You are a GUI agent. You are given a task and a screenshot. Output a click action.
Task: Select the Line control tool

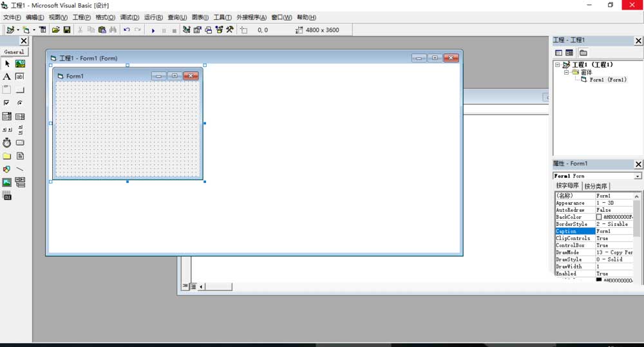coord(20,169)
